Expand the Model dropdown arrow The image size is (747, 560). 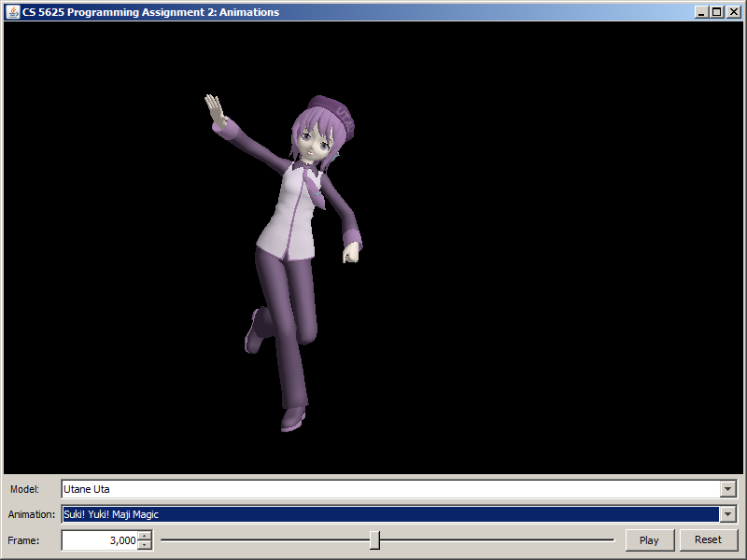point(728,489)
